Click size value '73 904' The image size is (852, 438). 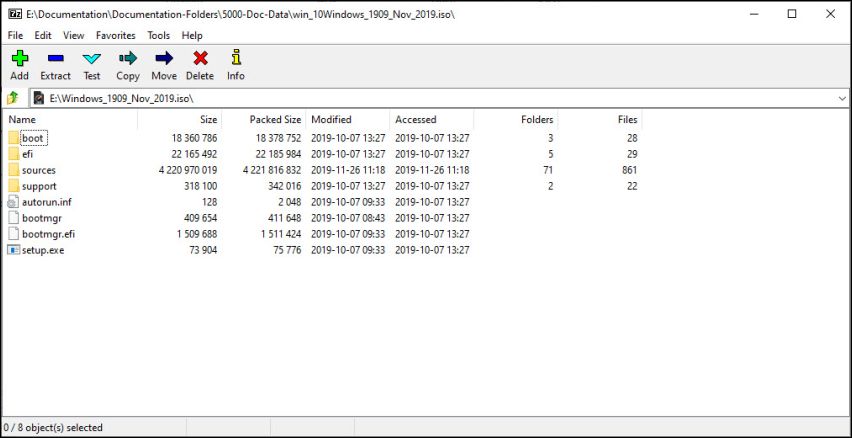(x=201, y=250)
